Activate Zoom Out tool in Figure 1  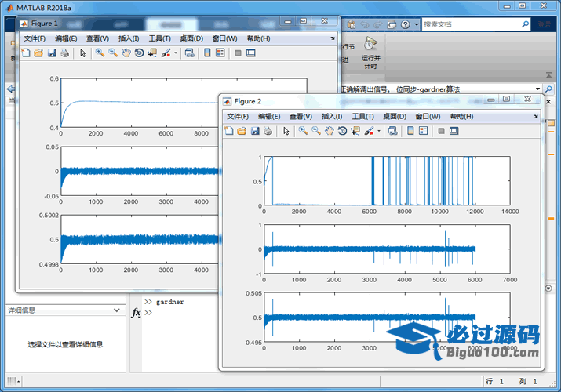point(113,53)
